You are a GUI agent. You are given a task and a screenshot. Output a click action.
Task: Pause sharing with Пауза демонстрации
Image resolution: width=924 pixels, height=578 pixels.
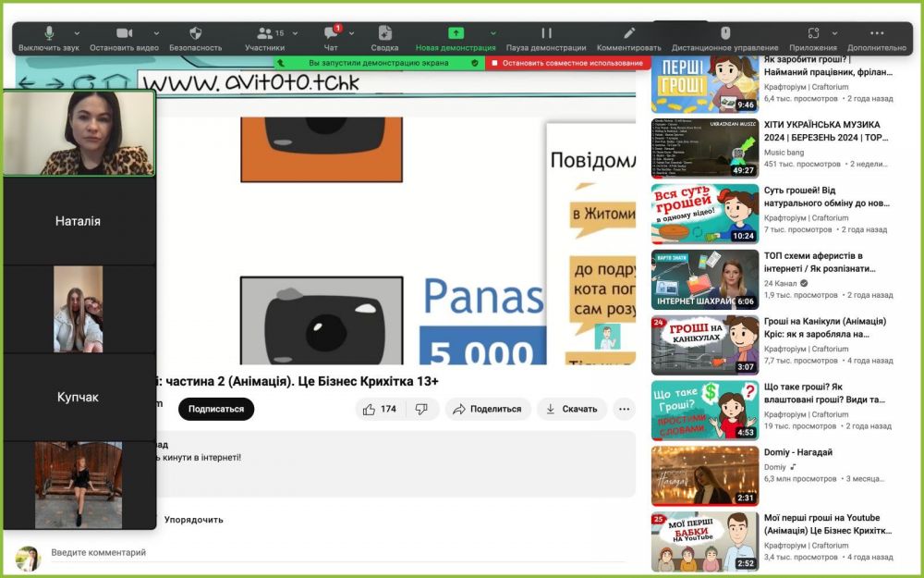click(x=546, y=33)
